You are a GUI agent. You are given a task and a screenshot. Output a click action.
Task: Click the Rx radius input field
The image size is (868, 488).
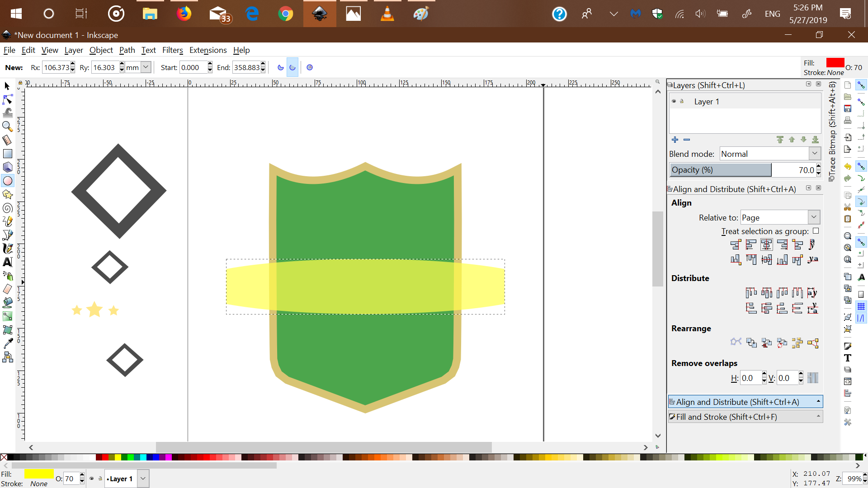[x=57, y=67]
